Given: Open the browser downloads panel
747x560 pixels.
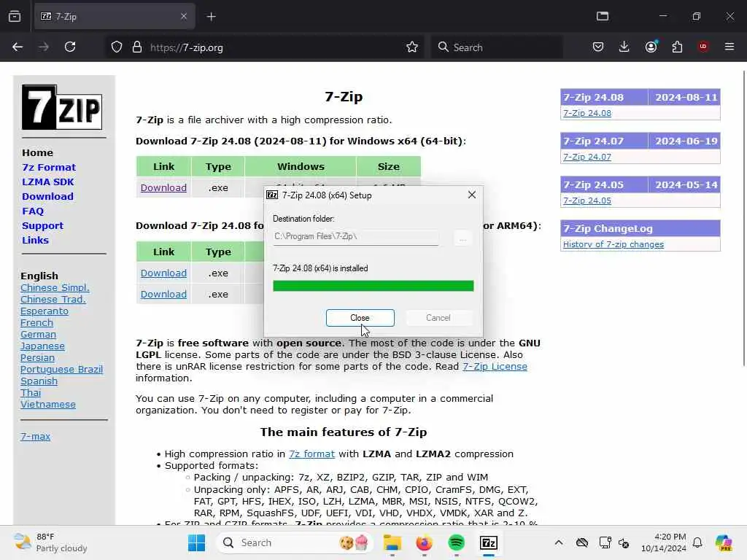Looking at the screenshot, I should tap(624, 47).
